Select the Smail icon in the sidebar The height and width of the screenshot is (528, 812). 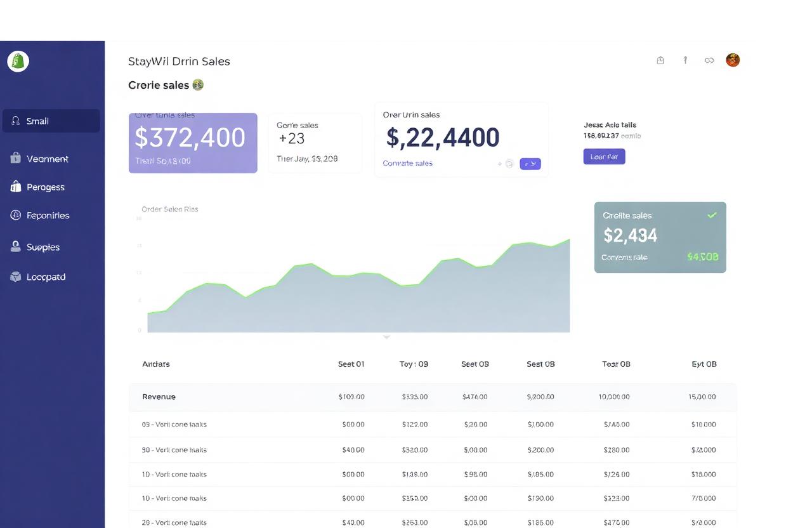15,121
